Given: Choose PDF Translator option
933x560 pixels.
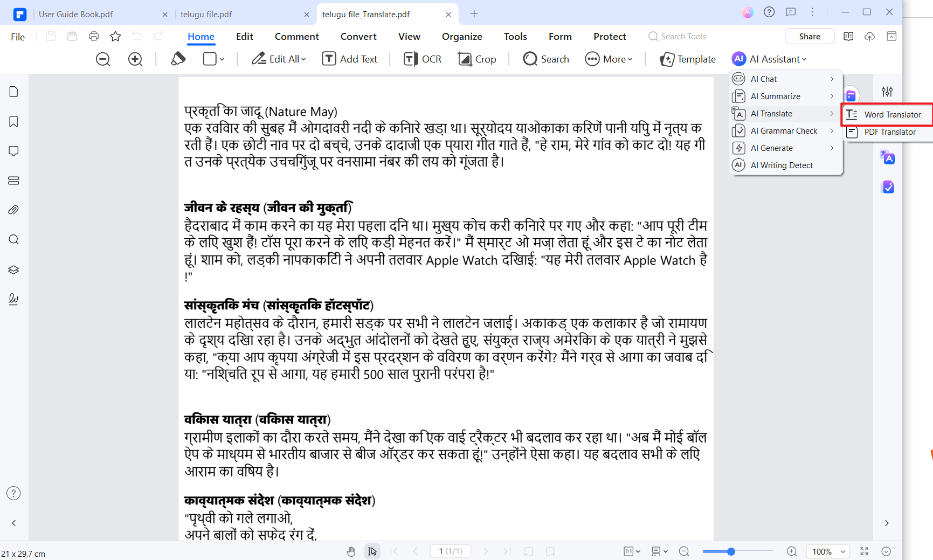Looking at the screenshot, I should tap(887, 132).
